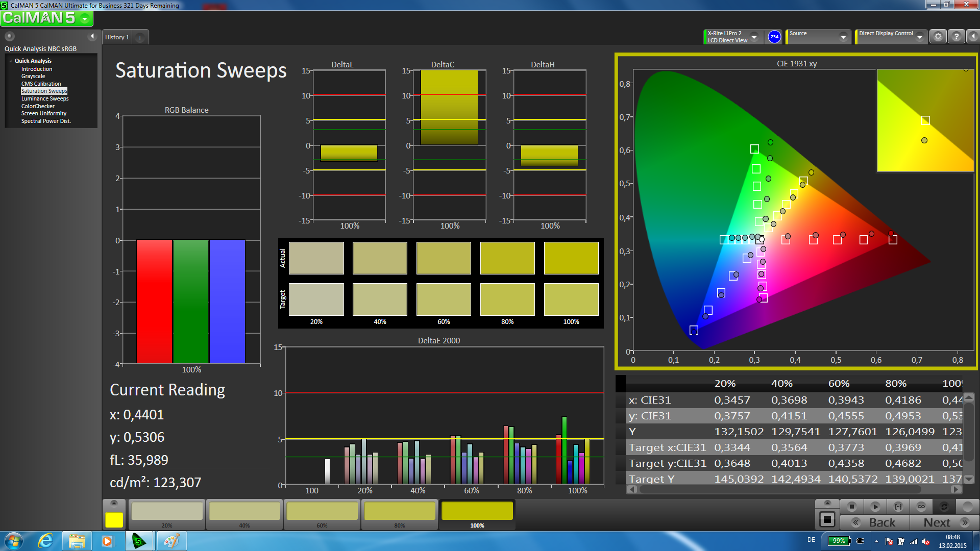Open the Source dropdown
980x551 pixels.
point(843,37)
